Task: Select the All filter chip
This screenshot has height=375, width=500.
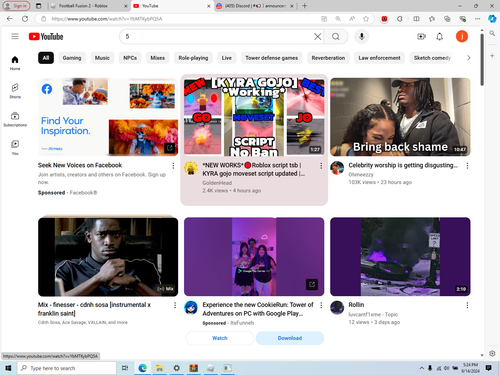Action: 46,58
